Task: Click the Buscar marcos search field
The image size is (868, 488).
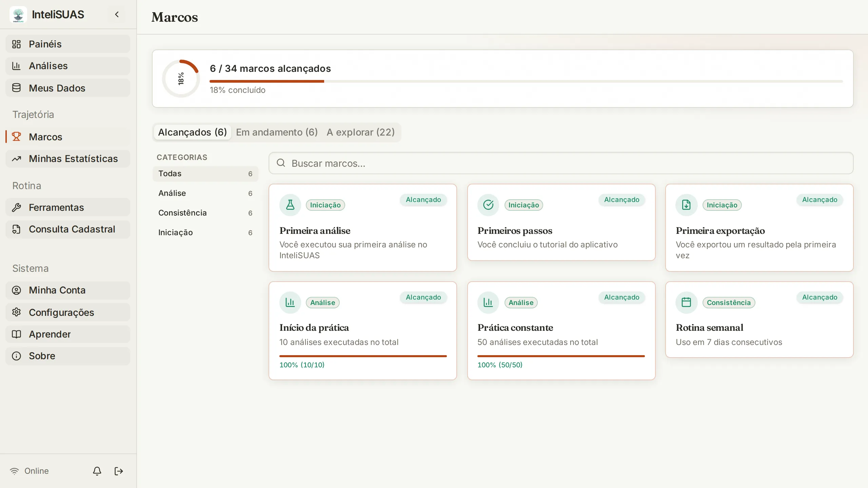Action: click(x=561, y=163)
